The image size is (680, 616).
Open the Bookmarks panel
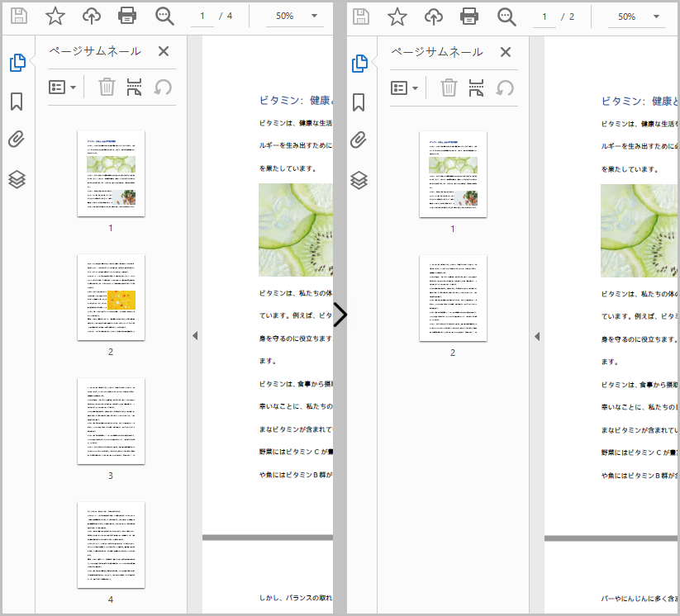18,102
